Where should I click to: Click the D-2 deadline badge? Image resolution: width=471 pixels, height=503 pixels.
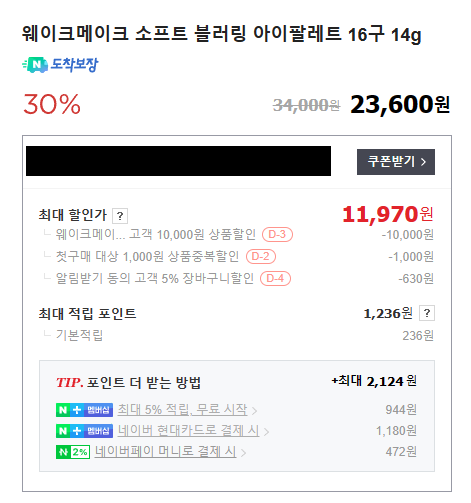coord(261,256)
